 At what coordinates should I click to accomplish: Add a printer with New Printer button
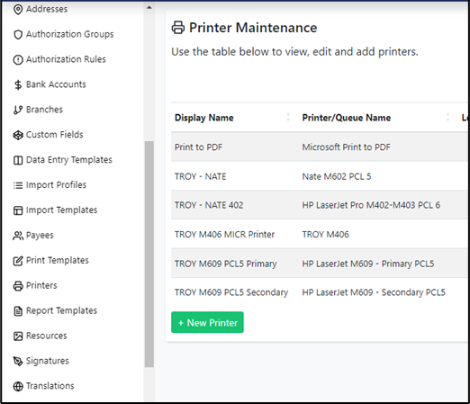207,322
